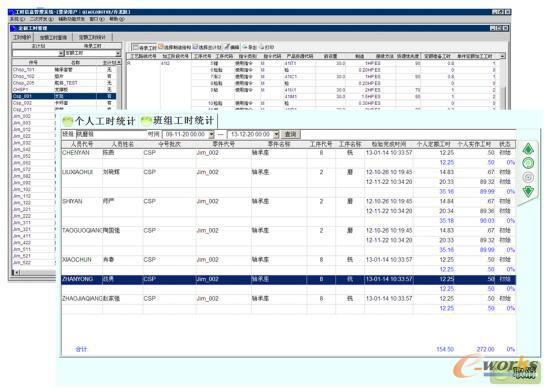Click the 查询 query button
The width and height of the screenshot is (548, 388).
pyautogui.click(x=290, y=134)
